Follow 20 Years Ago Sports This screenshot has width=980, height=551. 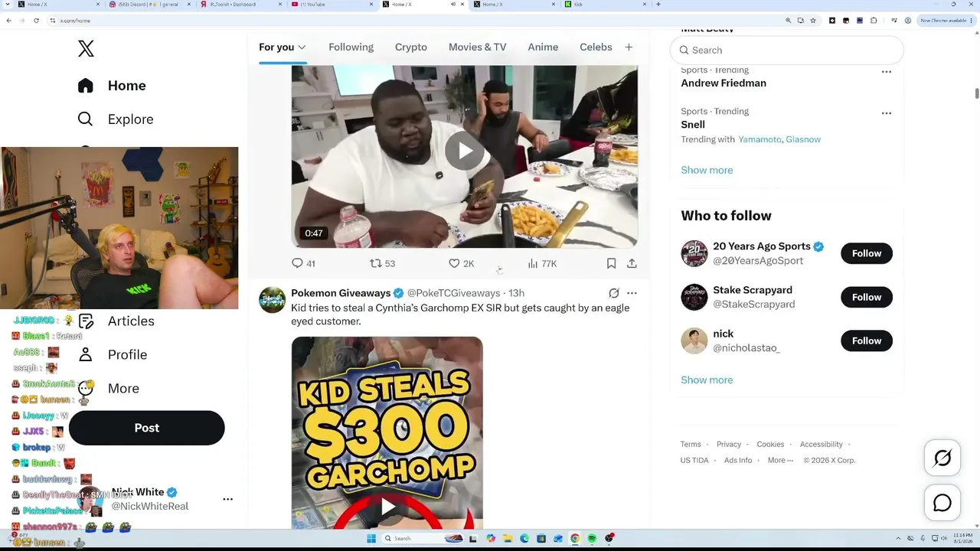pos(867,253)
